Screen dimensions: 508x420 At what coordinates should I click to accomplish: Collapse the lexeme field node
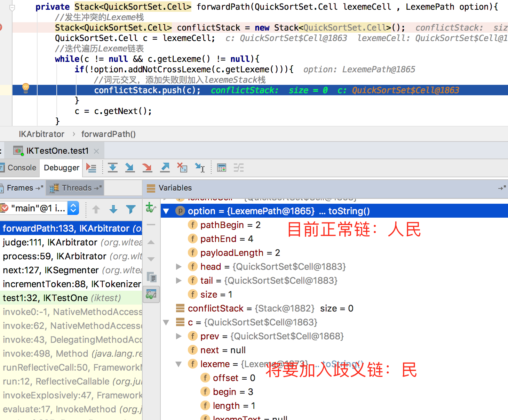click(x=179, y=364)
